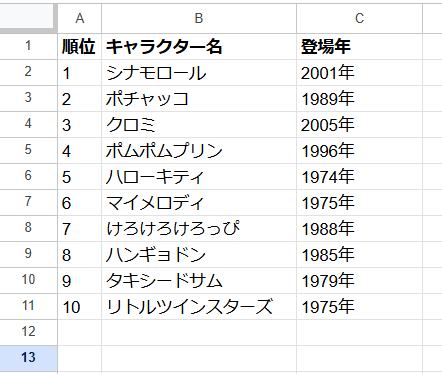Select the cell containing けろけろけろっぴ
442x374 pixels.
point(199,229)
